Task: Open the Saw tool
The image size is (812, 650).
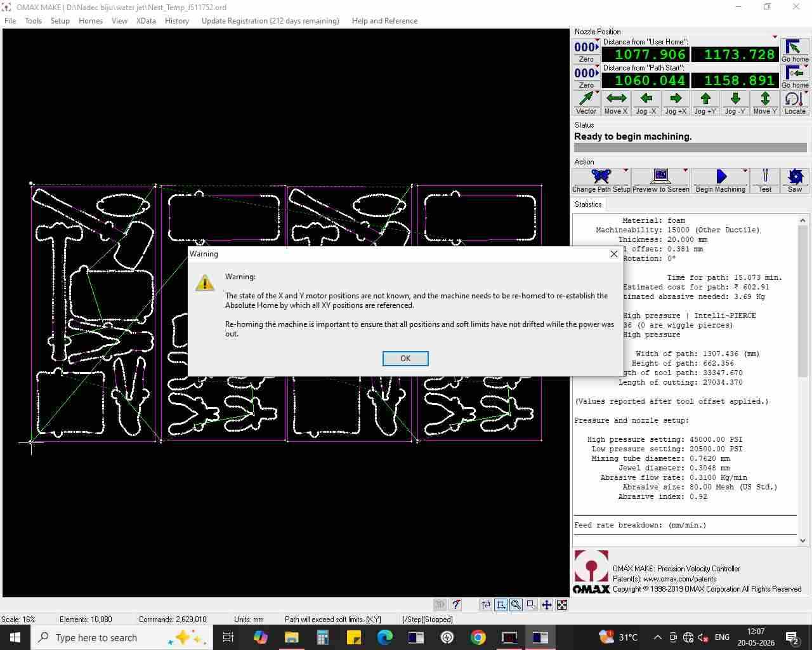Action: pyautogui.click(x=795, y=181)
